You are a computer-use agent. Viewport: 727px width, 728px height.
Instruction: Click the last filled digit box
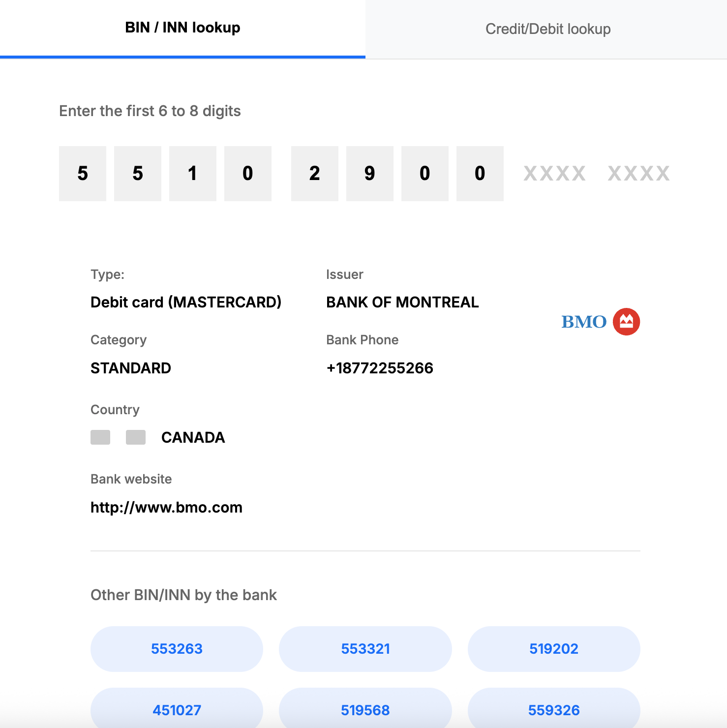click(x=480, y=174)
